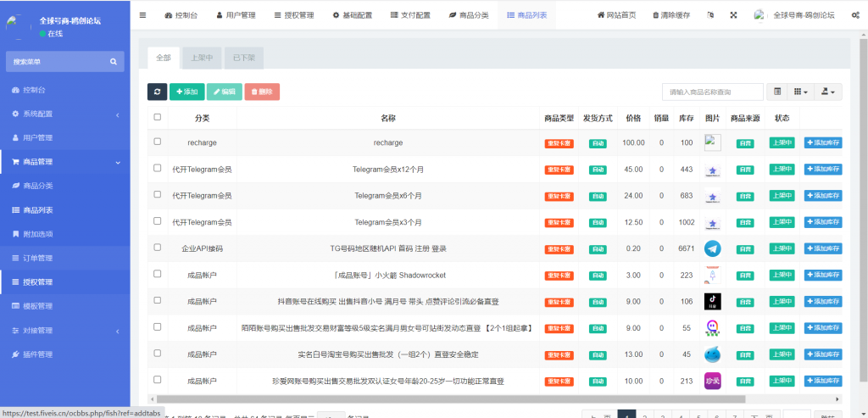Toggle the select-all header checkbox
The height and width of the screenshot is (418, 868).
click(x=157, y=117)
